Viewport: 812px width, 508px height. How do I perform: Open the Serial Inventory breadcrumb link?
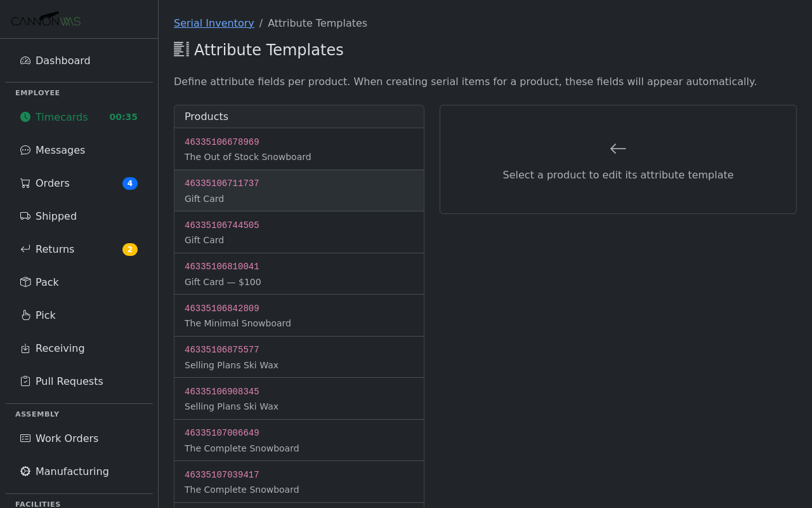pos(214,23)
